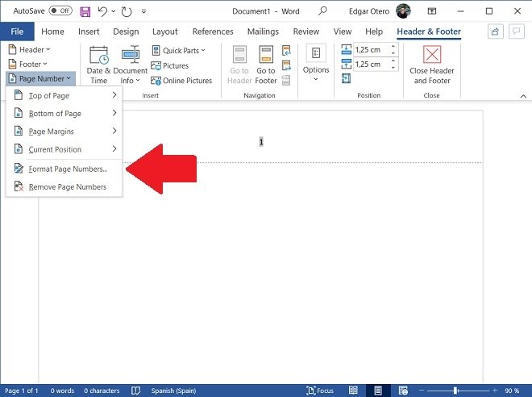Click the page number 1 in header
The image size is (532, 397).
tap(261, 142)
